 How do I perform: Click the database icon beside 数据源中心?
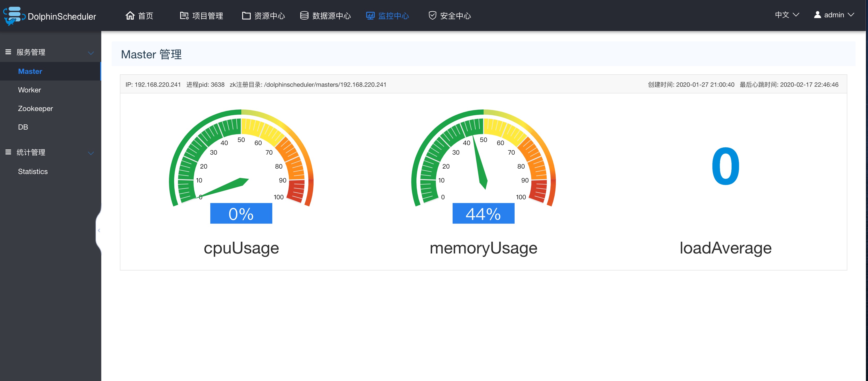304,15
